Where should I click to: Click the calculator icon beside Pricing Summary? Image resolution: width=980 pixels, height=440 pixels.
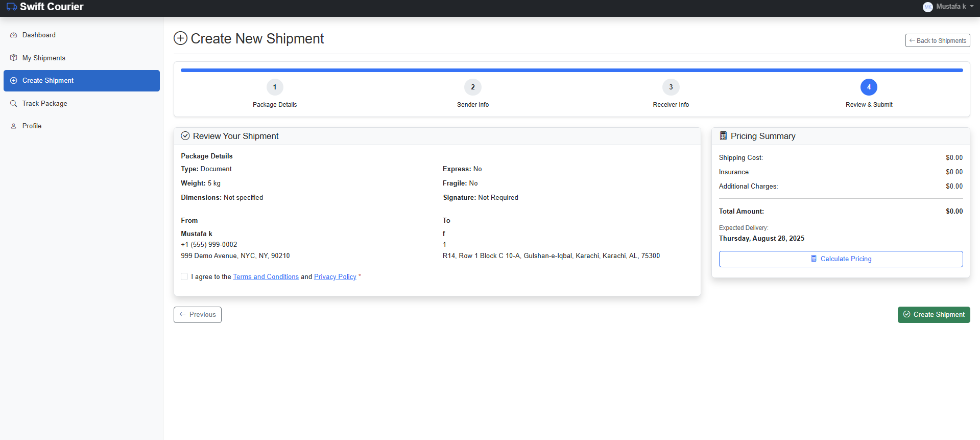point(723,136)
